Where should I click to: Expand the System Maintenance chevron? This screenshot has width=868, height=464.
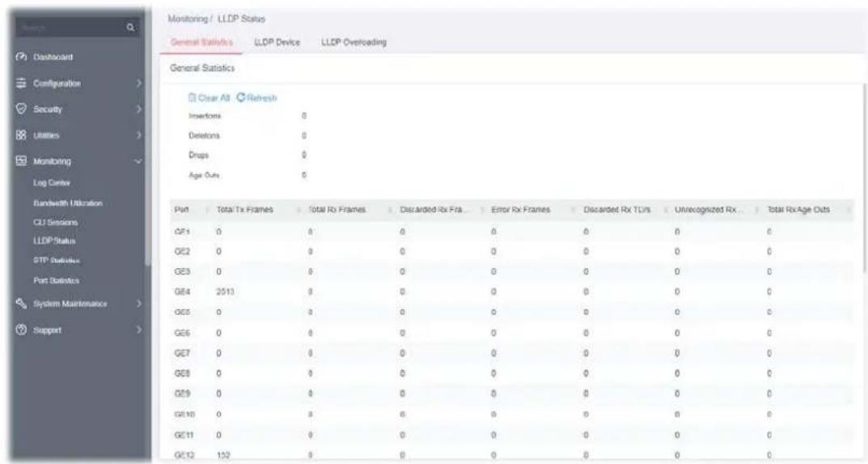(139, 304)
